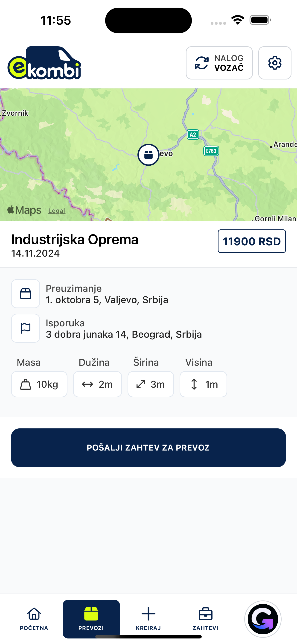The image size is (297, 644).
Task: Tap the 3m width chip
Action: tap(151, 384)
